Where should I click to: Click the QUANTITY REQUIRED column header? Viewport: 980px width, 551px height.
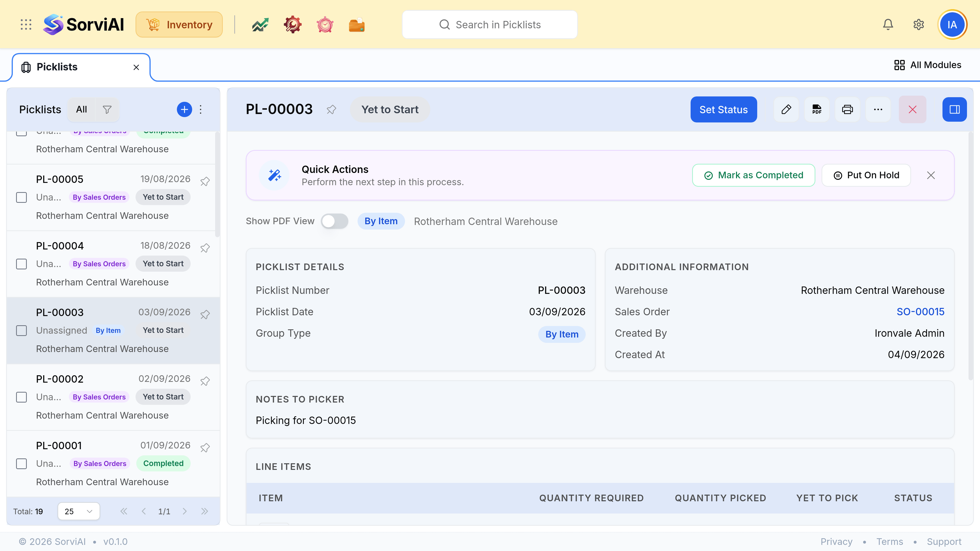coord(591,498)
